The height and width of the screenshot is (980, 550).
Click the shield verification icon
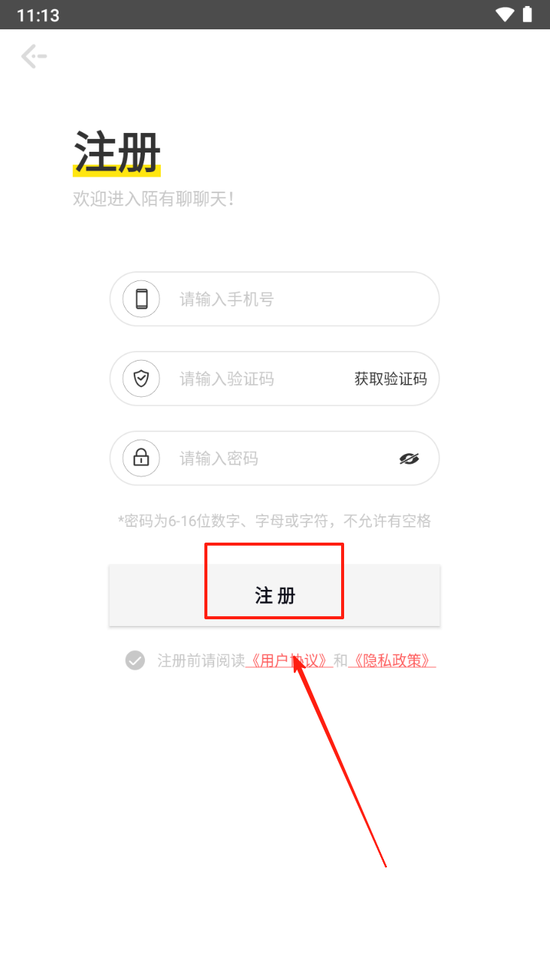(141, 379)
